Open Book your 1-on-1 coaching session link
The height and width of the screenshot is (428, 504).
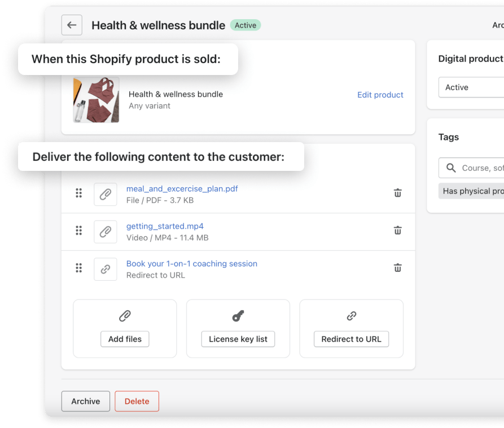click(191, 263)
